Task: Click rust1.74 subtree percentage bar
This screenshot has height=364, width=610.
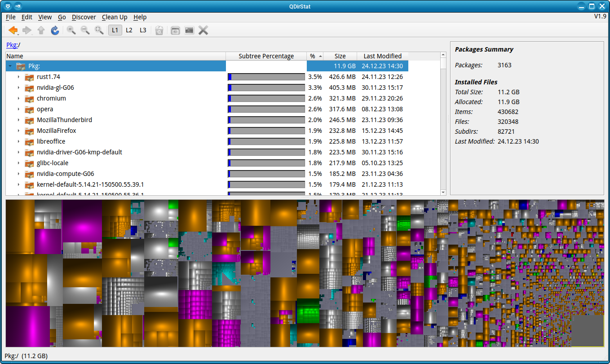Action: [266, 77]
